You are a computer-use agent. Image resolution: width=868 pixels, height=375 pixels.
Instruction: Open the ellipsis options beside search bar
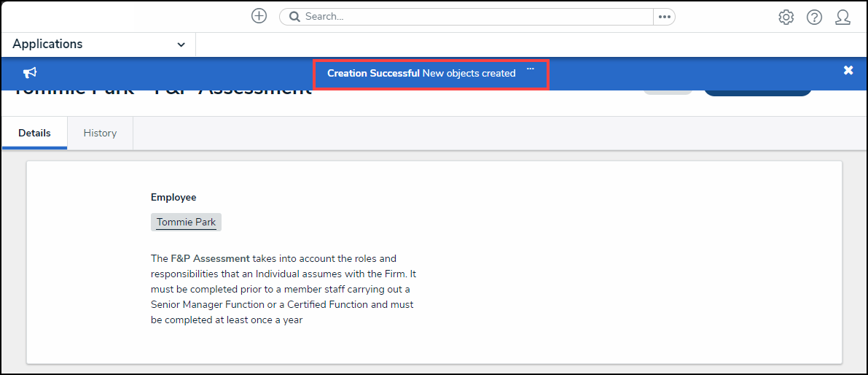pos(664,17)
